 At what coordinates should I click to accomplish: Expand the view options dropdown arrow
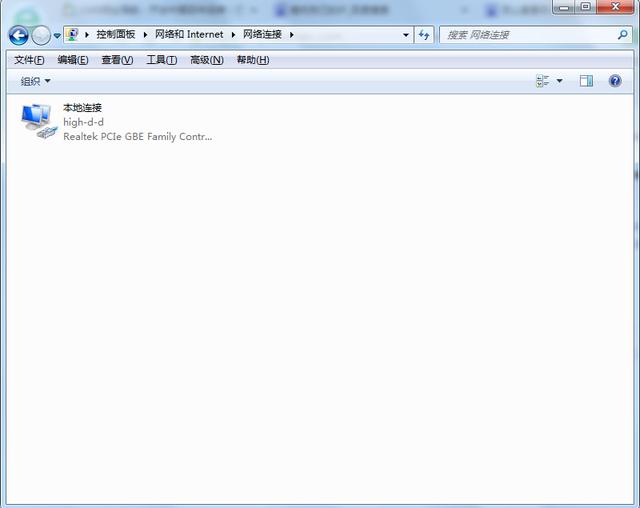coord(560,81)
